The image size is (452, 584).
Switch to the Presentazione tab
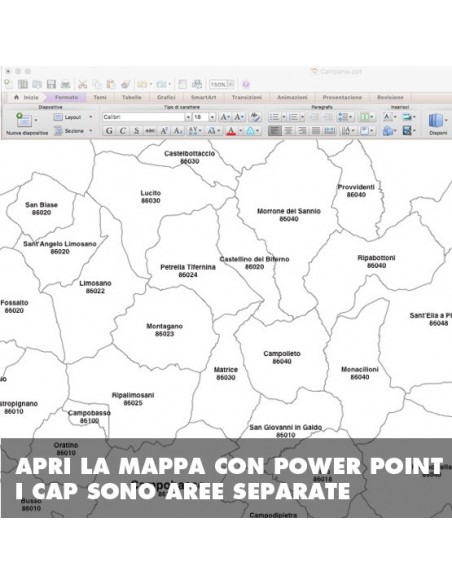pyautogui.click(x=342, y=98)
